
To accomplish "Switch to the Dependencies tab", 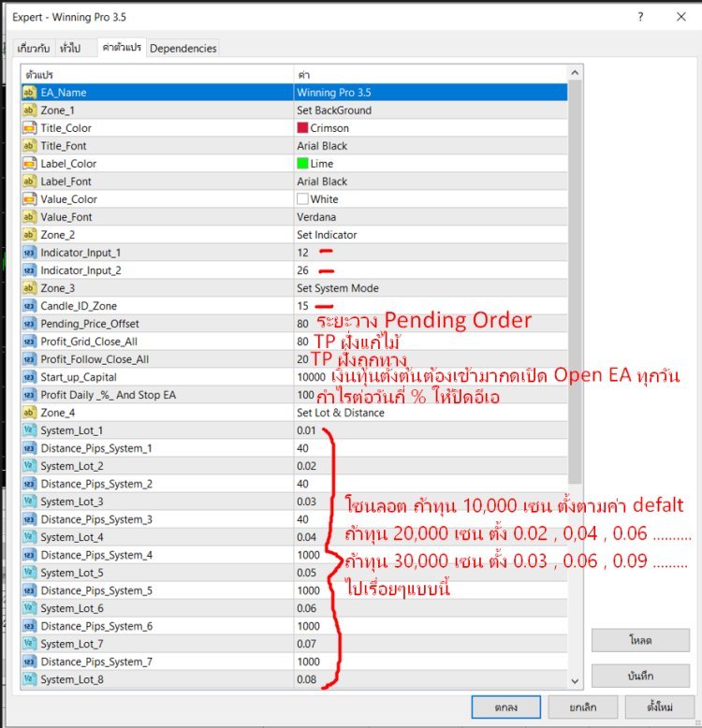I will 183,49.
